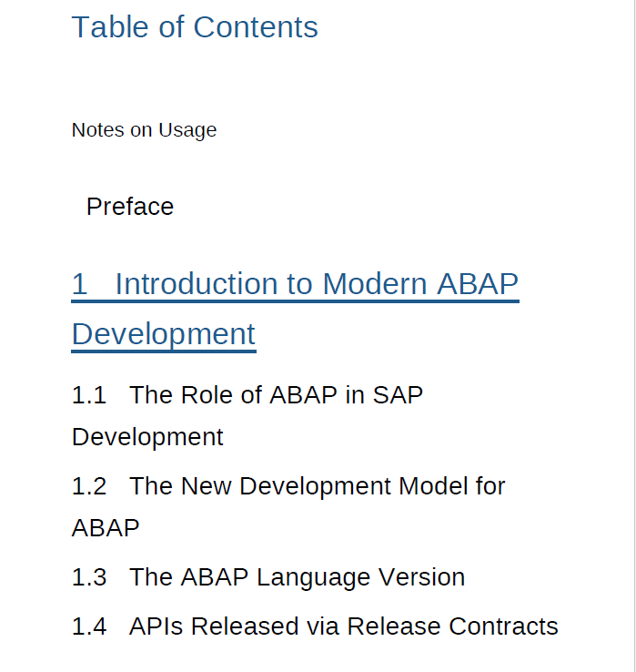This screenshot has height=672, width=636.
Task: Click the wrapped word Development under section 1.1
Action: click(147, 437)
